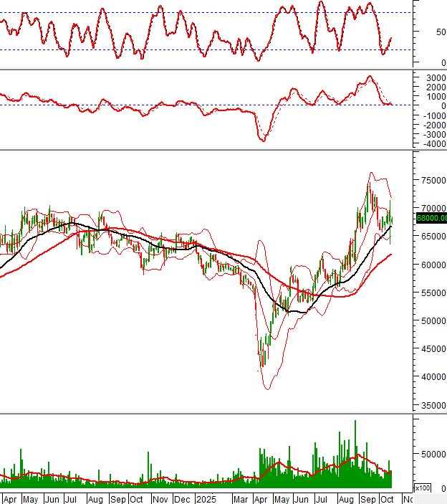Screen dimensions: 447x504
Task: Click the 75000 price axis label
Action: click(x=431, y=181)
